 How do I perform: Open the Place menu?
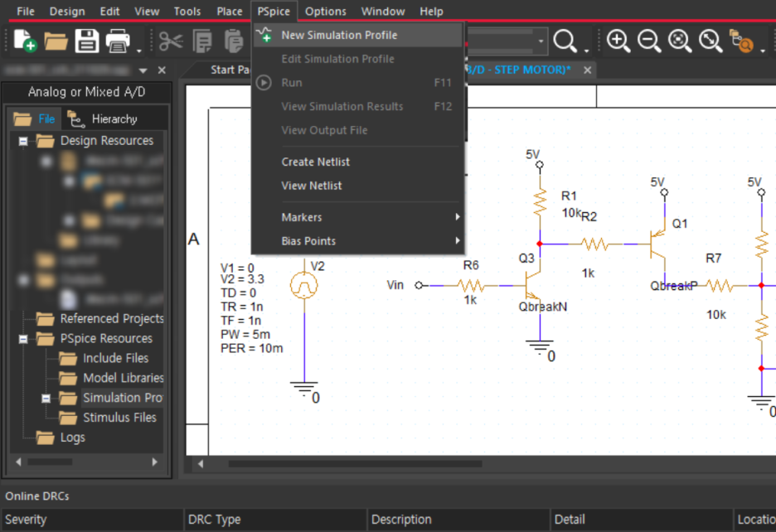coord(229,12)
